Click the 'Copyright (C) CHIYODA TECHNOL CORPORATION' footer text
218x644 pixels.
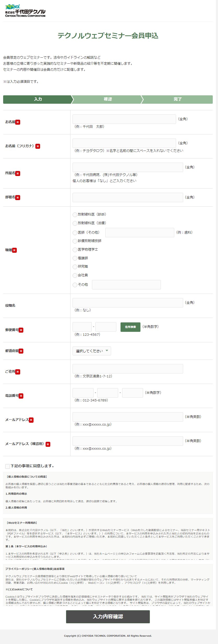108,636
